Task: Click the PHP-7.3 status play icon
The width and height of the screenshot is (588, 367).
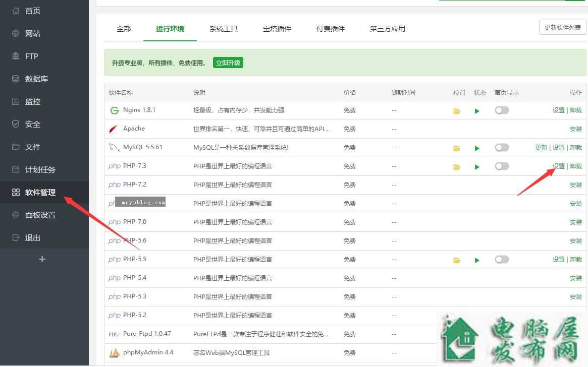Action: point(477,167)
